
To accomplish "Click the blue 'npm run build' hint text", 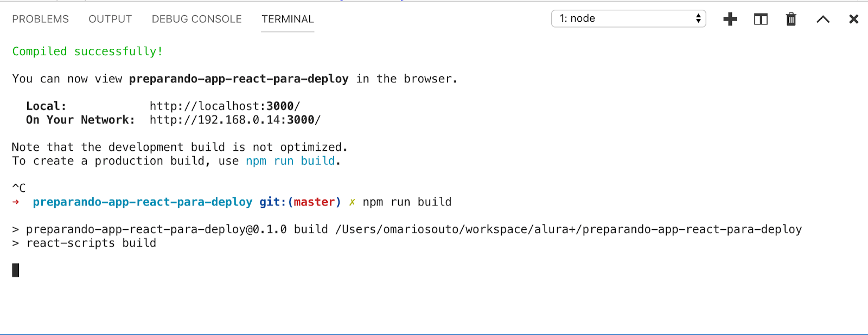I will coord(290,161).
